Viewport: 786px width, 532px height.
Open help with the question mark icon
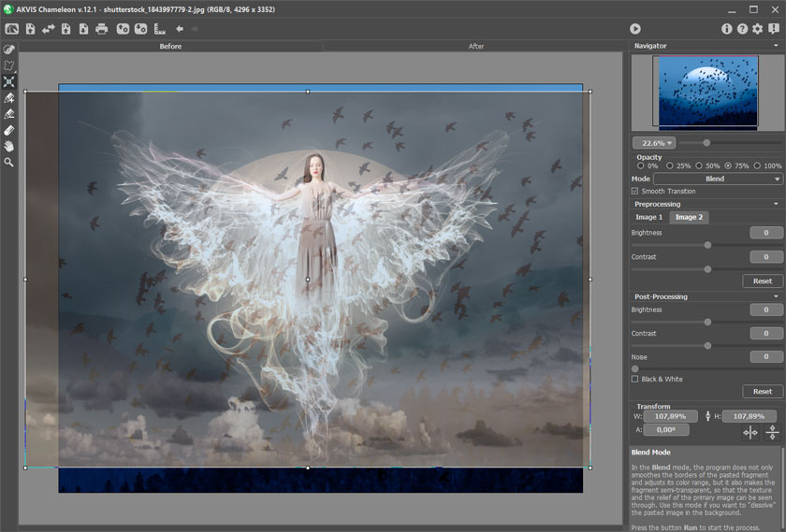point(742,29)
